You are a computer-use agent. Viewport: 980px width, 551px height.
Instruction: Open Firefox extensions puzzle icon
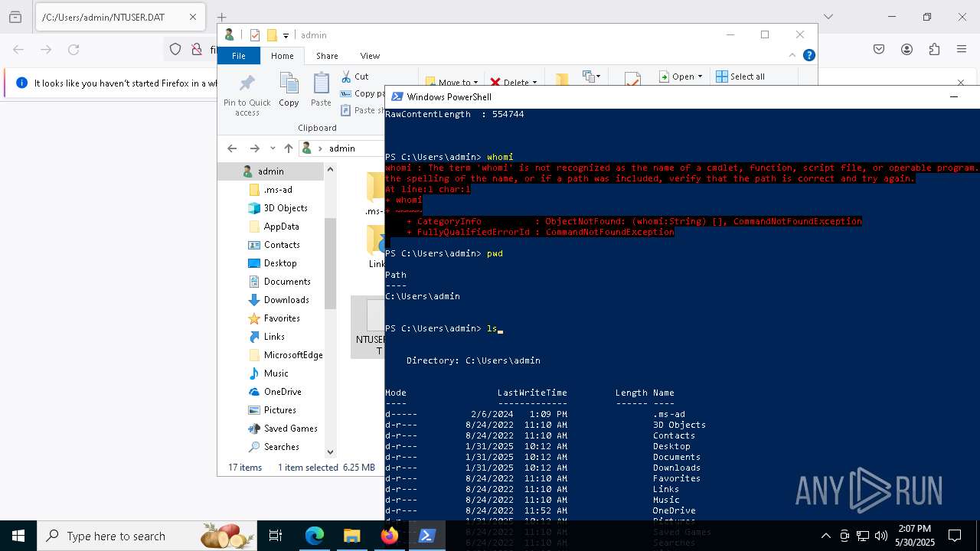934,49
